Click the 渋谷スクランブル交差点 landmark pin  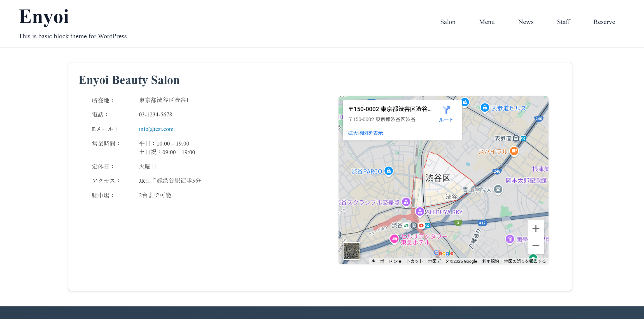pos(406,202)
